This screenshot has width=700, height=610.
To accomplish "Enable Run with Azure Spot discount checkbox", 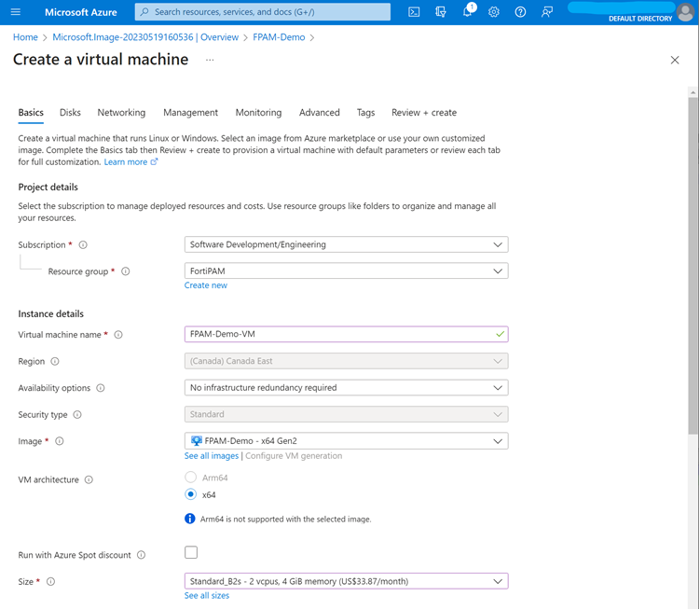I will (191, 552).
